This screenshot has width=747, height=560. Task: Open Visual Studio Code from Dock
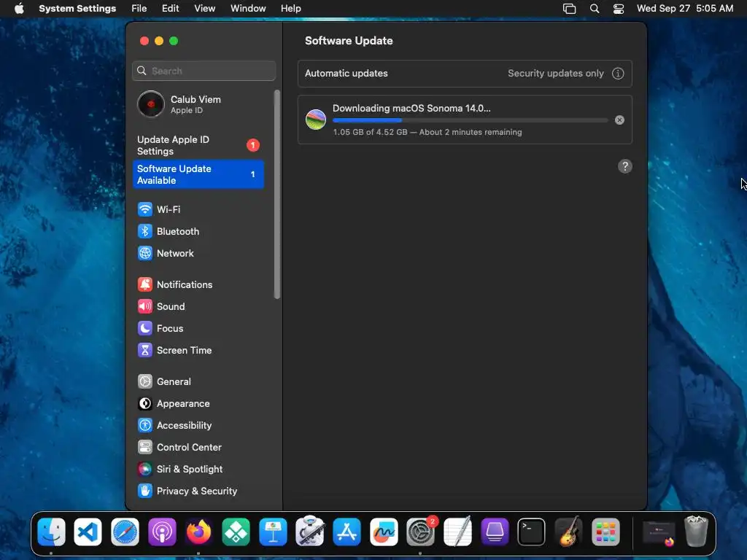click(88, 532)
